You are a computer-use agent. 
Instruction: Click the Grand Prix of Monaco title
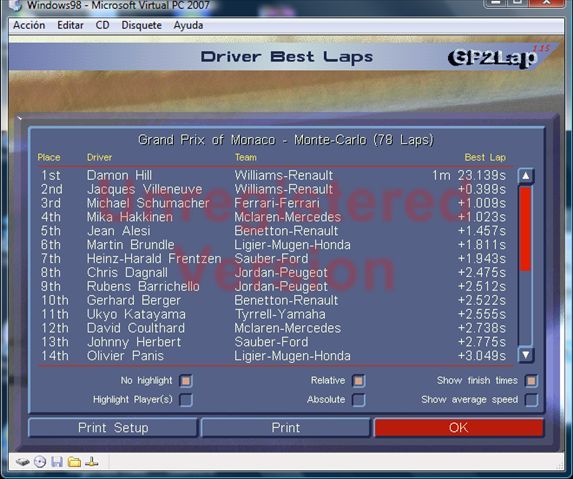pos(286,140)
